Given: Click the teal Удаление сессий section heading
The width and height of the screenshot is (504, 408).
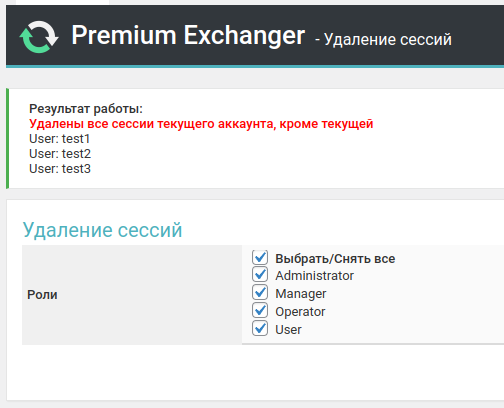Looking at the screenshot, I should click(102, 230).
